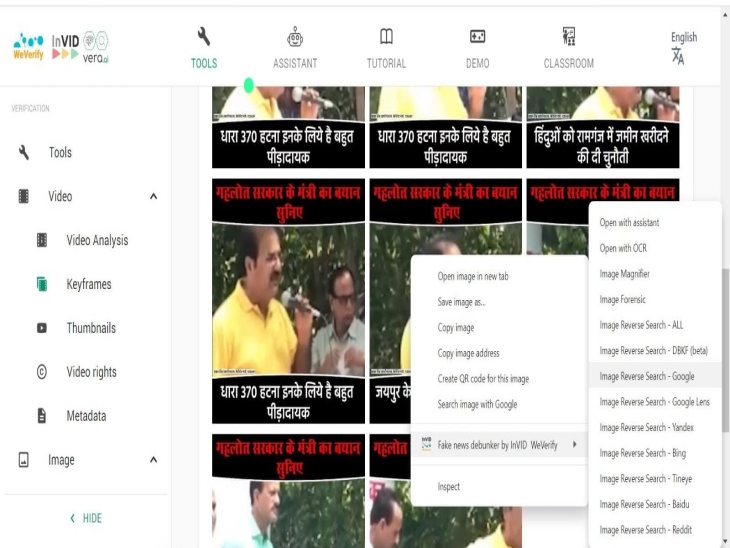Hide the sidebar with HIDE button
The width and height of the screenshot is (730, 548).
pyautogui.click(x=86, y=518)
